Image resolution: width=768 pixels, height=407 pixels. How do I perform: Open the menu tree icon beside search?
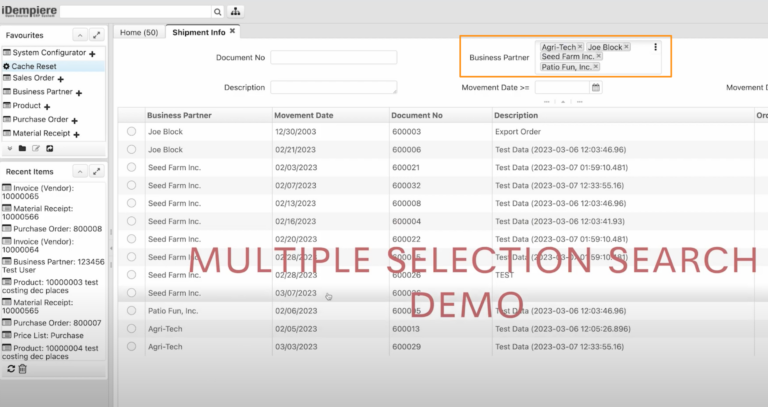click(236, 12)
